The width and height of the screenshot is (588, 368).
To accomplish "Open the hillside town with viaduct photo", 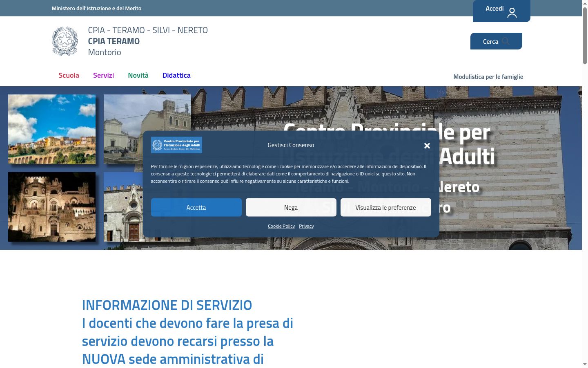I will click(x=52, y=129).
